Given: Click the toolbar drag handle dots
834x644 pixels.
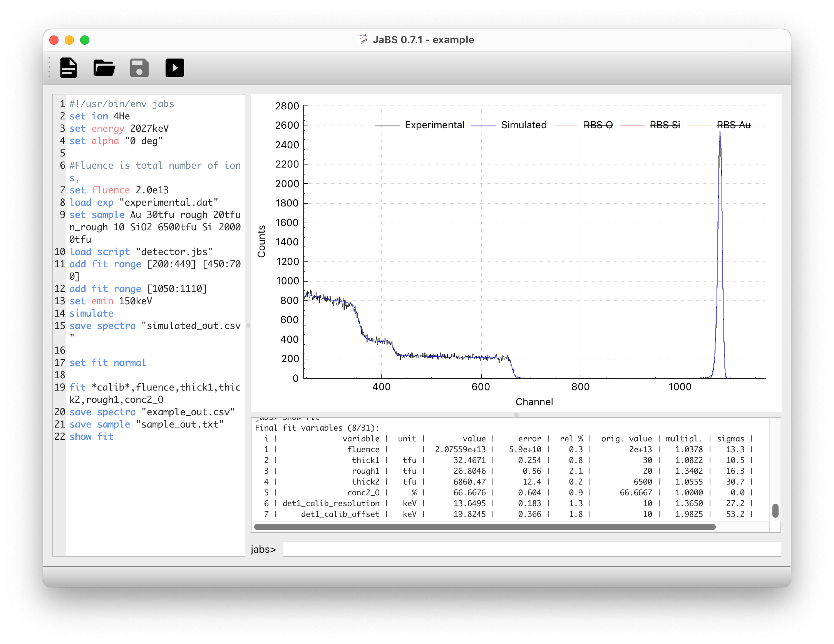Looking at the screenshot, I should [49, 67].
